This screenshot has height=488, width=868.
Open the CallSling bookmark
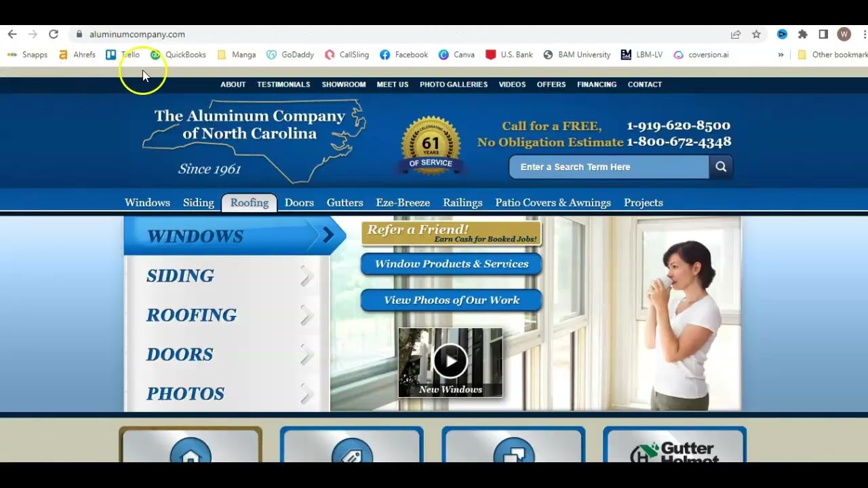point(347,54)
